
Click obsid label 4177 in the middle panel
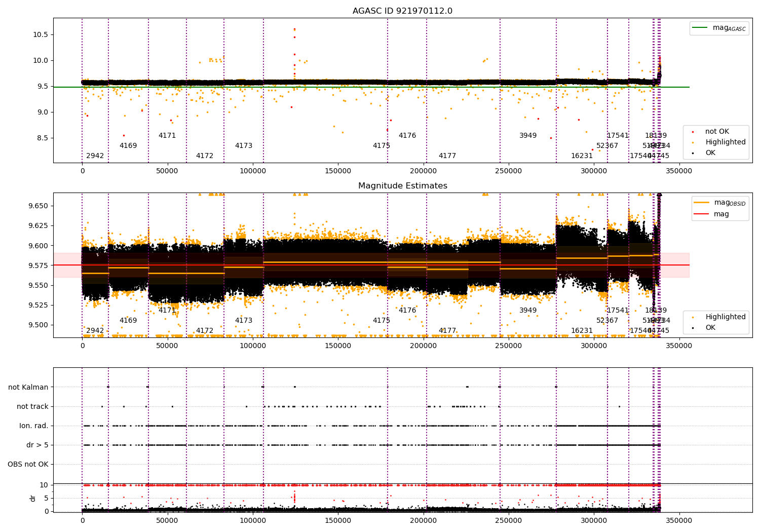(x=447, y=331)
